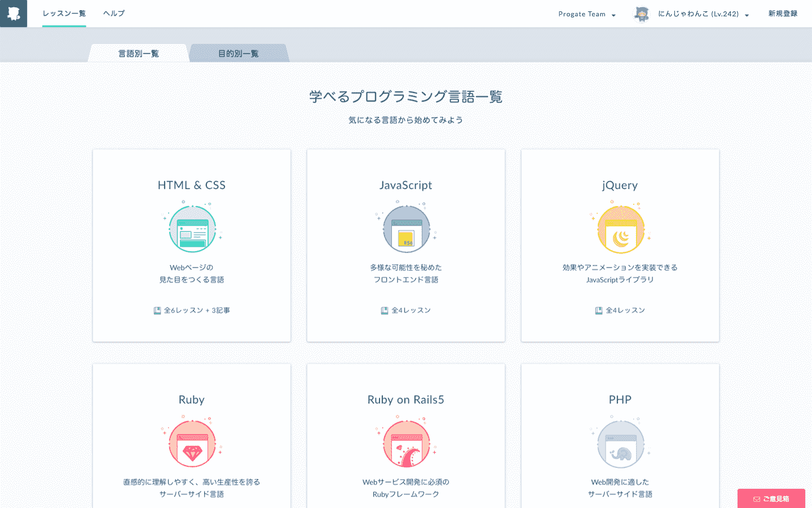Screen dimensions: 812x508
Task: Expand the Progate Team dropdown
Action: [586, 14]
